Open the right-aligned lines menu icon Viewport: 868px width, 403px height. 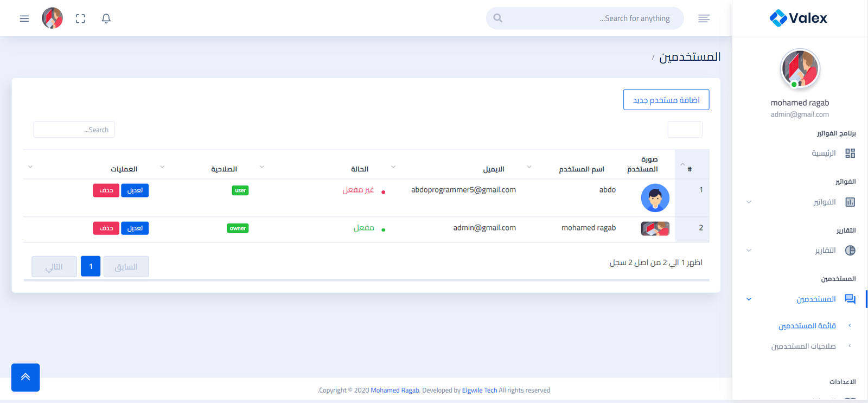point(704,18)
